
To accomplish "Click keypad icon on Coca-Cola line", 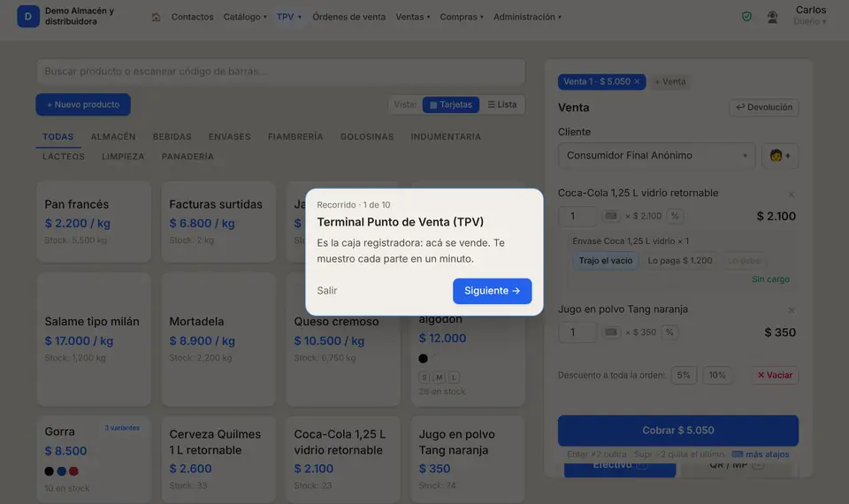I will point(611,216).
